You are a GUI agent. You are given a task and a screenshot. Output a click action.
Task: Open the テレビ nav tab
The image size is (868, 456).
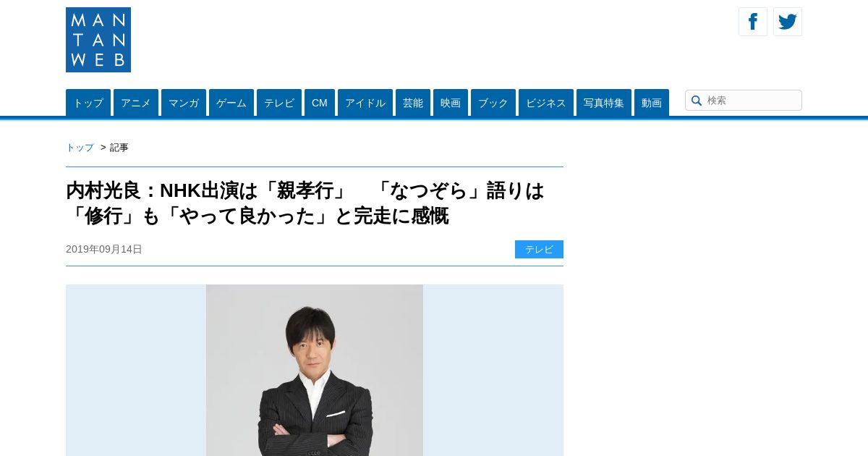pos(279,103)
